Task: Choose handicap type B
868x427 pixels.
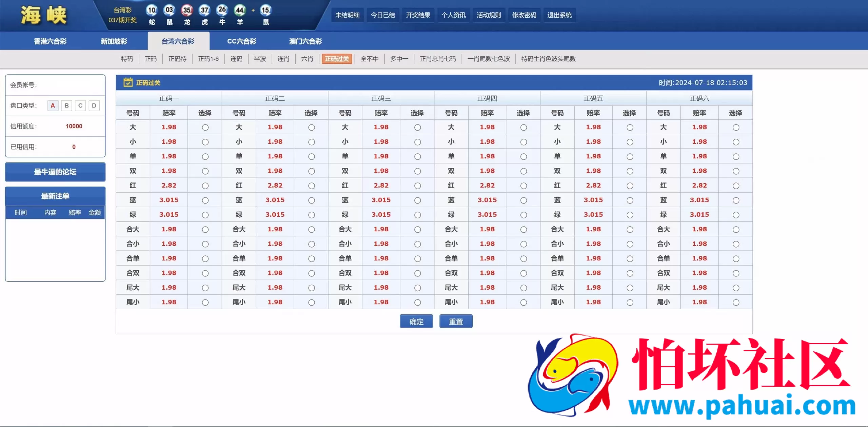Action: click(x=66, y=105)
